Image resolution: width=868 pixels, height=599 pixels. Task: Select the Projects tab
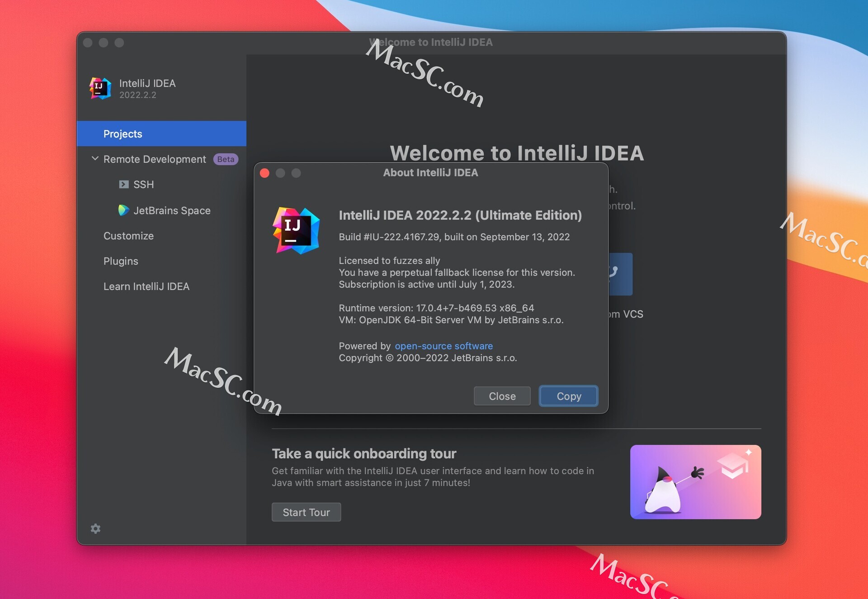(x=161, y=133)
